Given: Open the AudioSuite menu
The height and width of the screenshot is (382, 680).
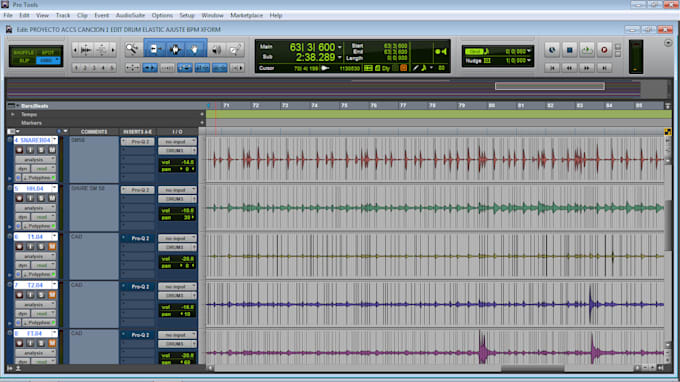Looking at the screenshot, I should click(x=130, y=15).
